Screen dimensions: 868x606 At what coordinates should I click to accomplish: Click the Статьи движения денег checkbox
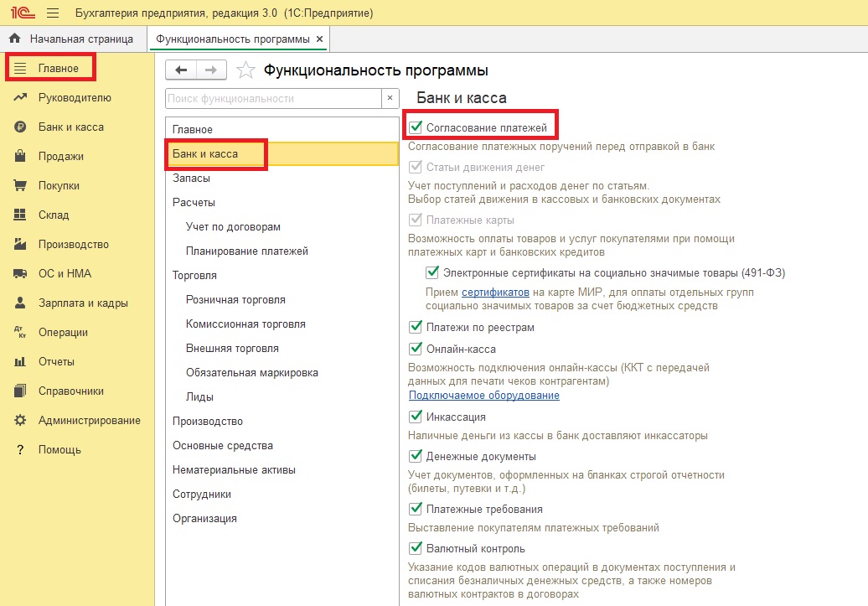(416, 167)
